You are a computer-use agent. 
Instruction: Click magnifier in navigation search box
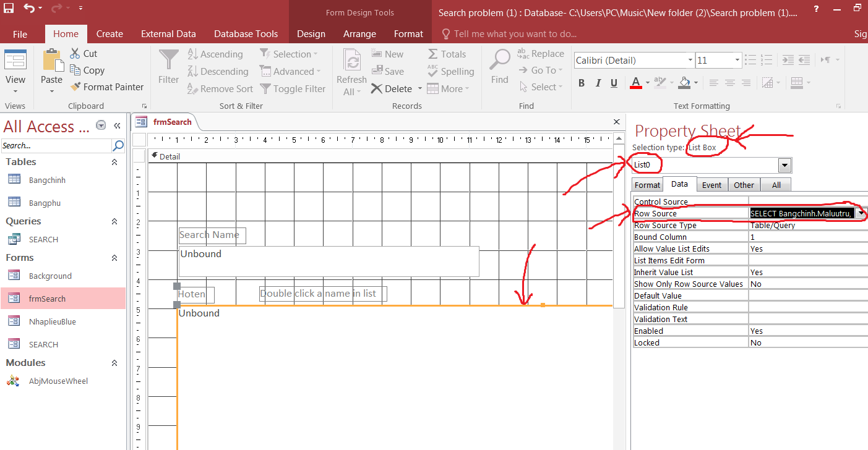(118, 146)
